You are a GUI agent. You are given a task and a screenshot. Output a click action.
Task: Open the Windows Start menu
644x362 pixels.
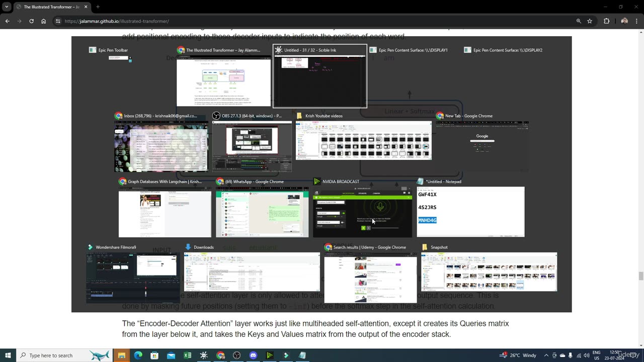[x=8, y=355]
